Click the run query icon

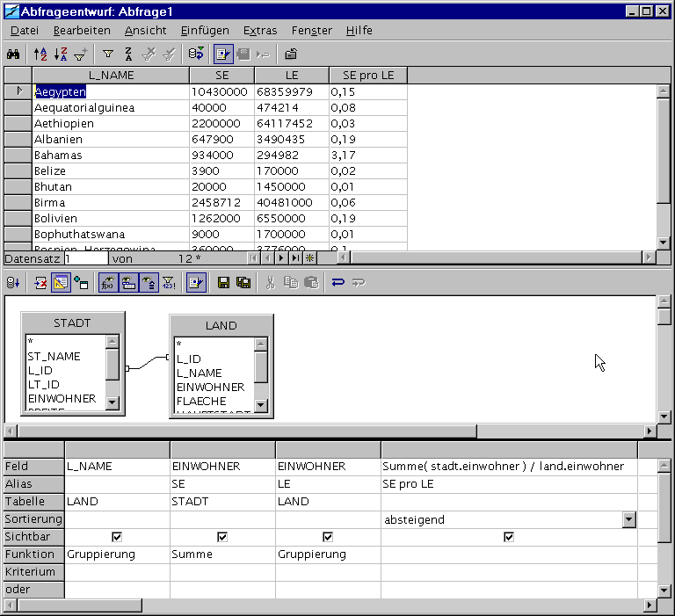(13, 283)
